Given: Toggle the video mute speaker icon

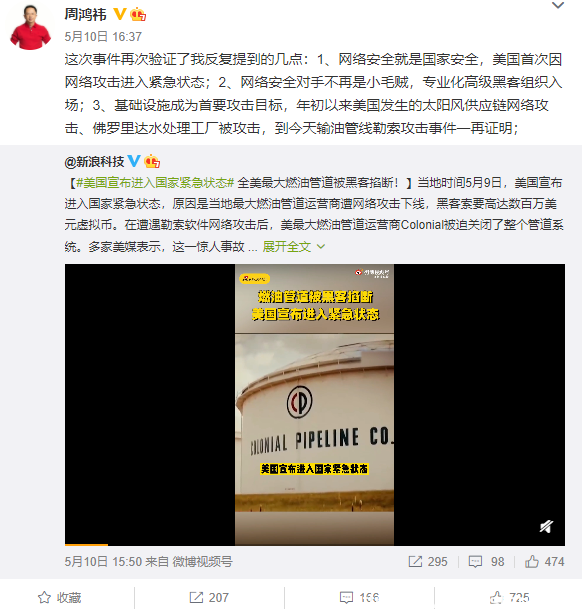Looking at the screenshot, I should 546,526.
